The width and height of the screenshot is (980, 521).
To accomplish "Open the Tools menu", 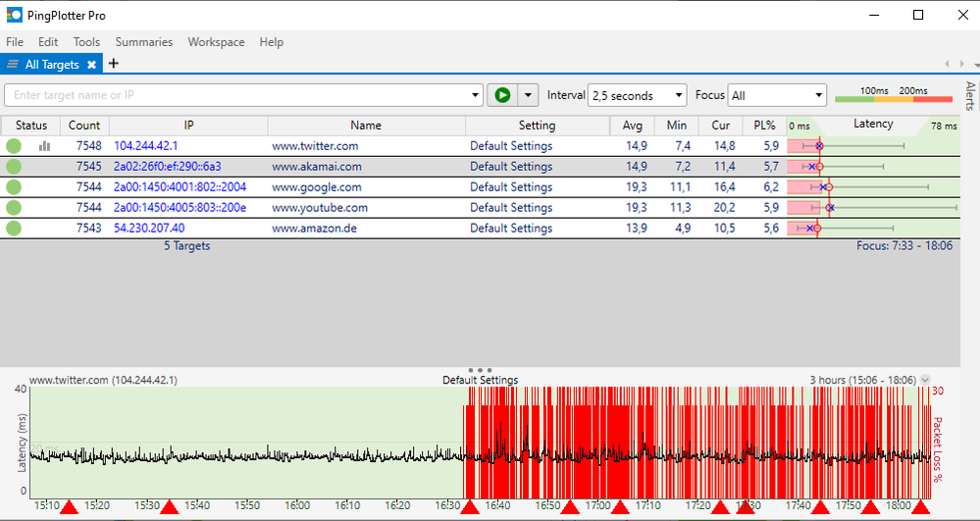I will [86, 42].
